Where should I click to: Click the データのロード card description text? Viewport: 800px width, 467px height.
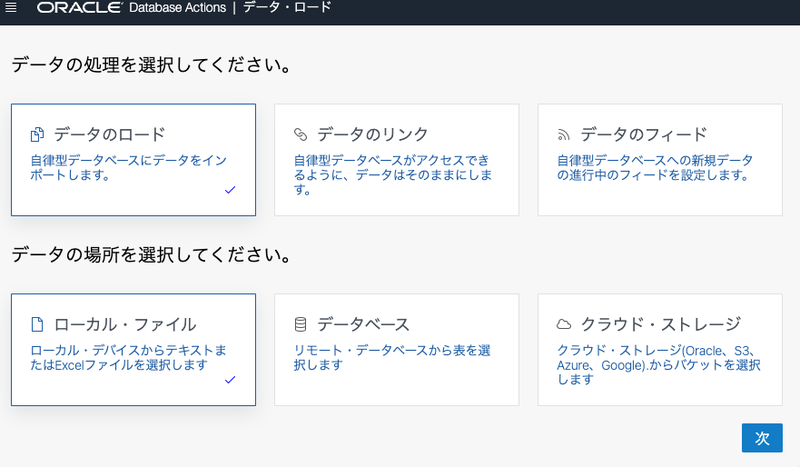(126, 167)
